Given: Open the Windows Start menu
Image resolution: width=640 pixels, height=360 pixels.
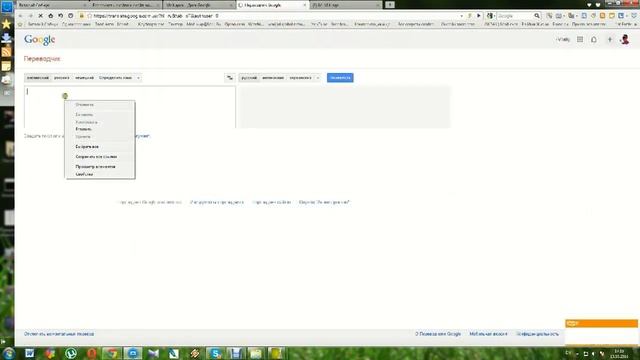Looking at the screenshot, I should coord(9,353).
